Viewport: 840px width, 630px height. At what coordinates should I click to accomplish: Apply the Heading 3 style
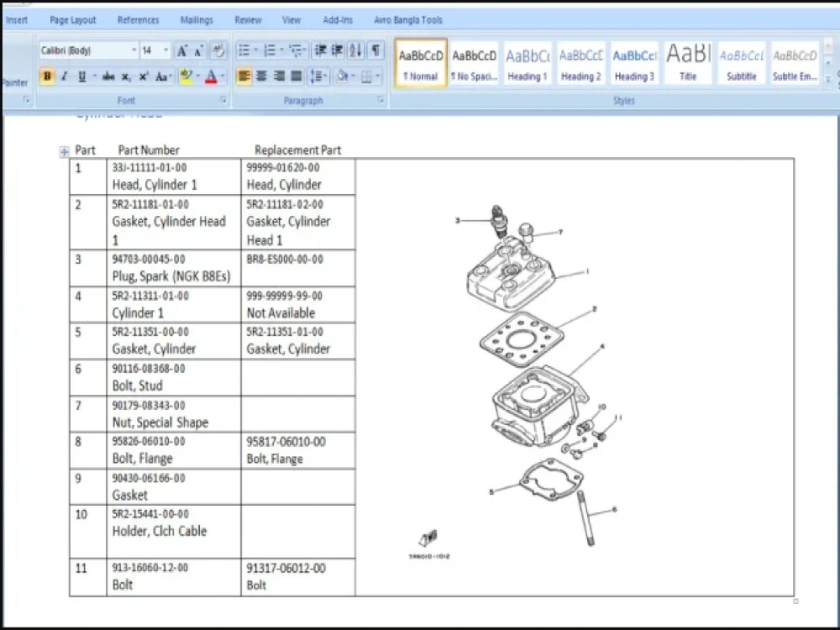tap(634, 63)
